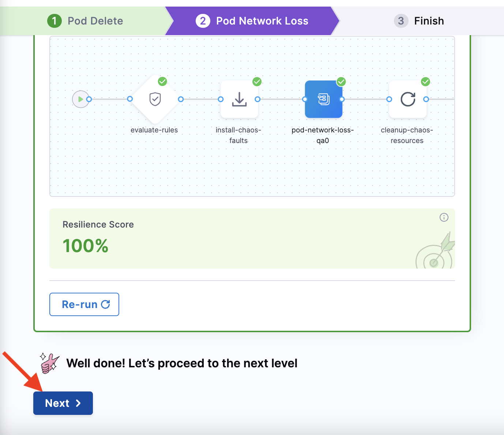
Task: Select the evaluate-rules shield node
Action: [x=154, y=99]
